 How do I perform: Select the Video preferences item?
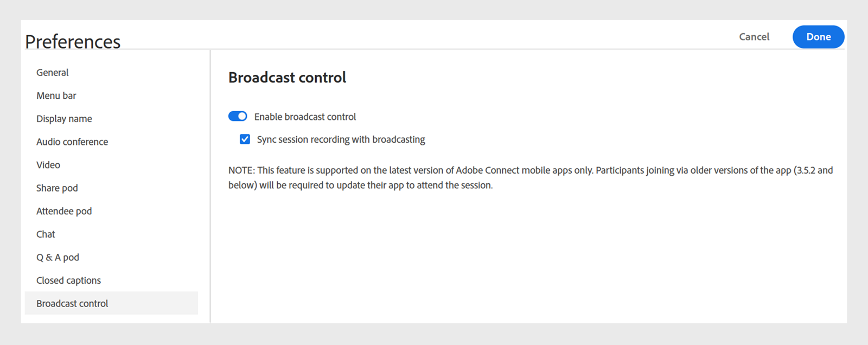[x=48, y=165]
